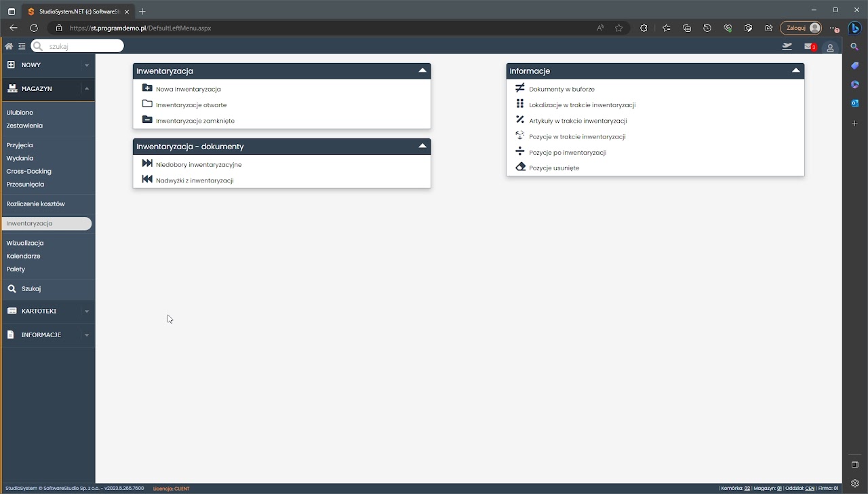Click the Dokumenty w buforze not-equal icon
Viewport: 868px width, 494px height.
[520, 88]
